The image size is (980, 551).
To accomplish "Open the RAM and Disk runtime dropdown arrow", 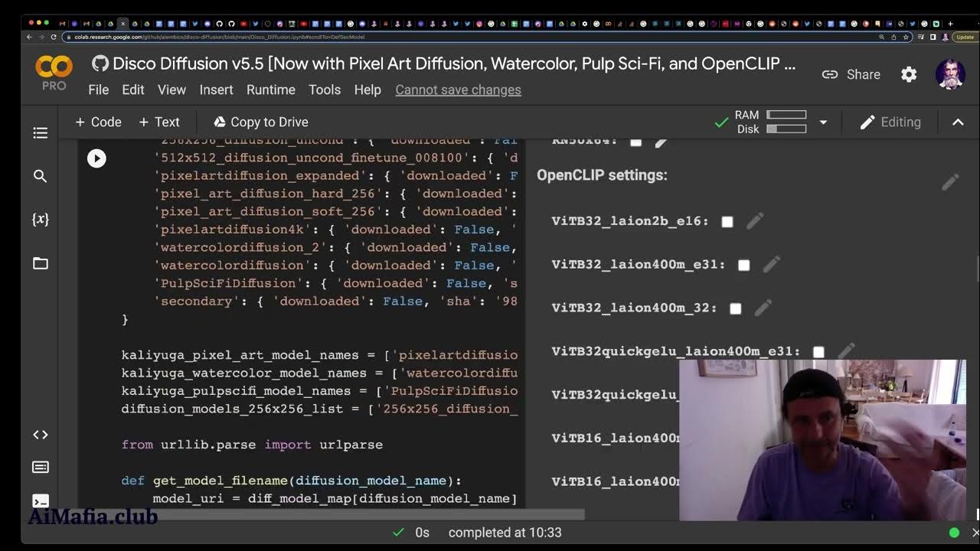I will 823,122.
